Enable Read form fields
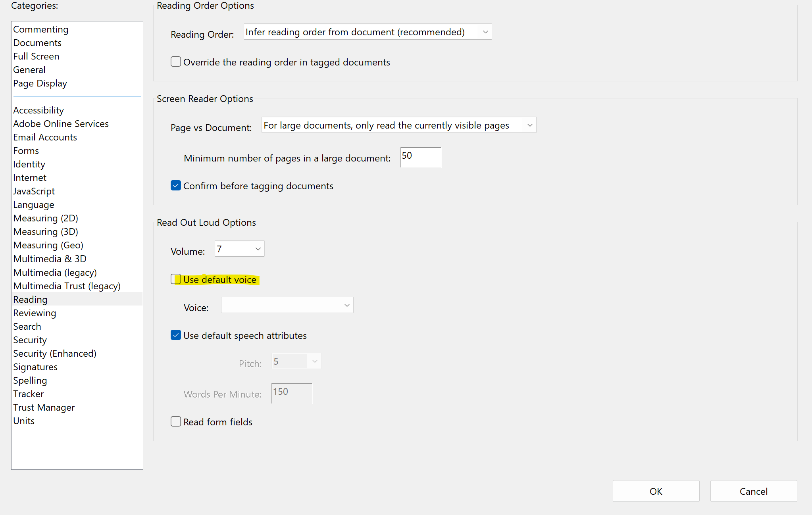The width and height of the screenshot is (812, 515). [x=175, y=421]
